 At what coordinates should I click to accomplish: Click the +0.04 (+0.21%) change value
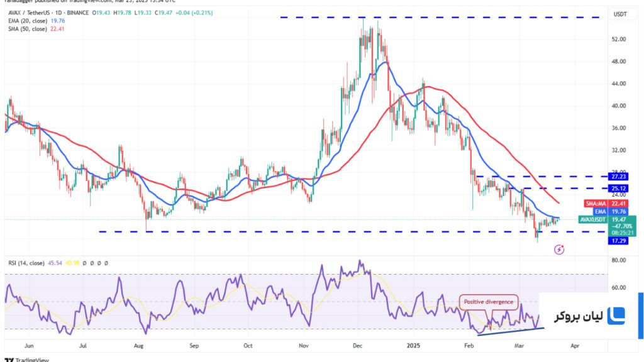[x=194, y=13]
